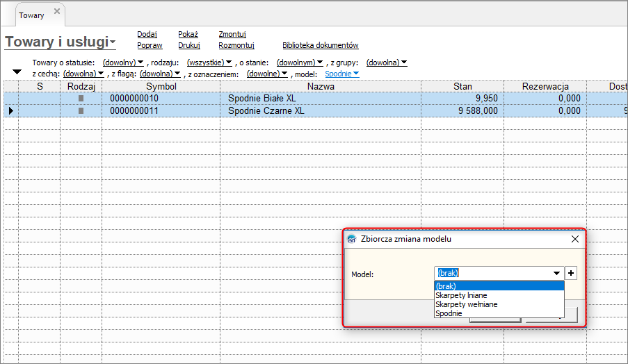Open the status filter (dowolny) dropdown
Viewport: 628px width, 364px height.
coord(123,63)
